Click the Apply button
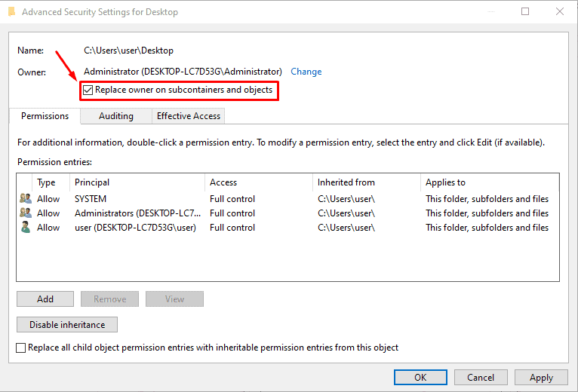The image size is (578, 392). coord(541,377)
